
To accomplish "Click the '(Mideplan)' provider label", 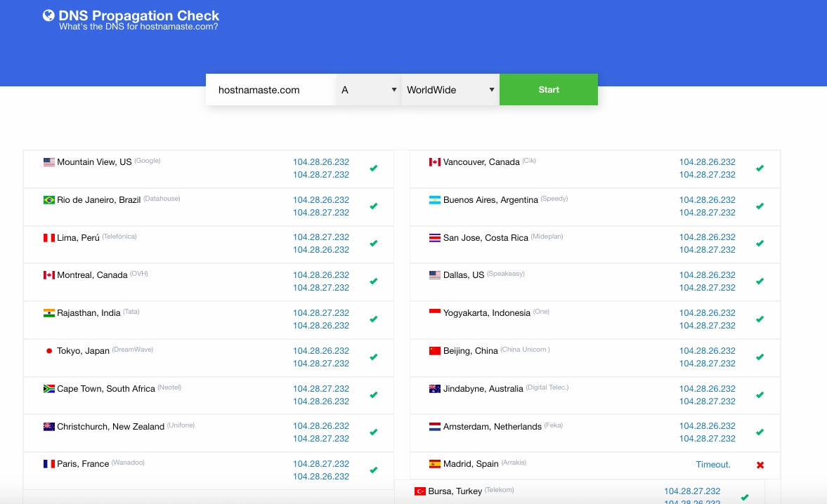I will click(x=547, y=237).
